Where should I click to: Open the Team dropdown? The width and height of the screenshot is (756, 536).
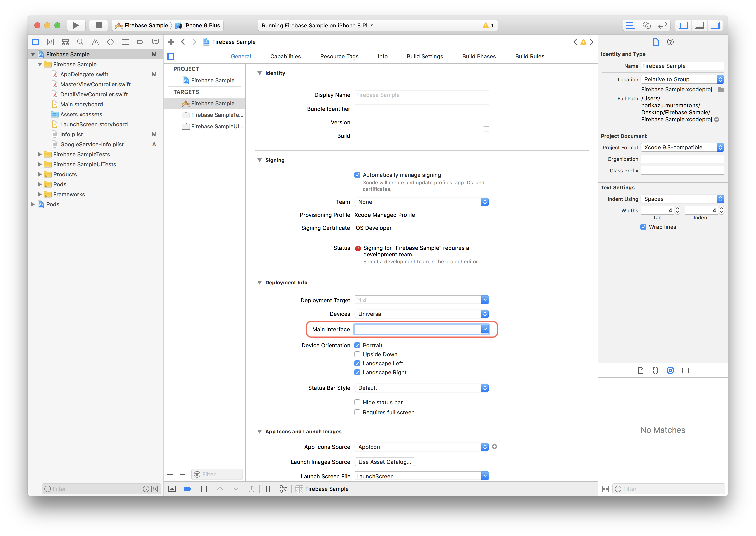click(x=422, y=202)
